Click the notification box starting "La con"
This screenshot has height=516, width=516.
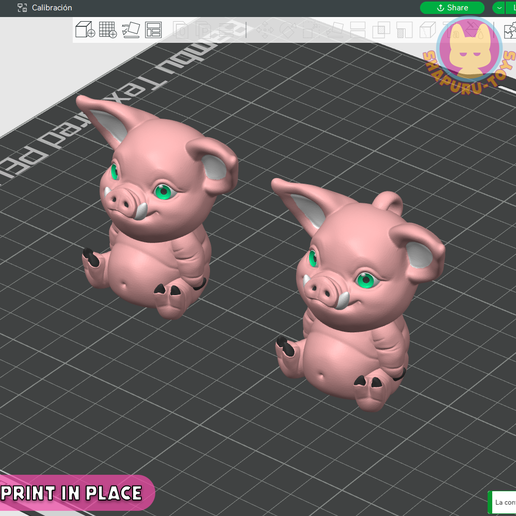[x=502, y=502]
